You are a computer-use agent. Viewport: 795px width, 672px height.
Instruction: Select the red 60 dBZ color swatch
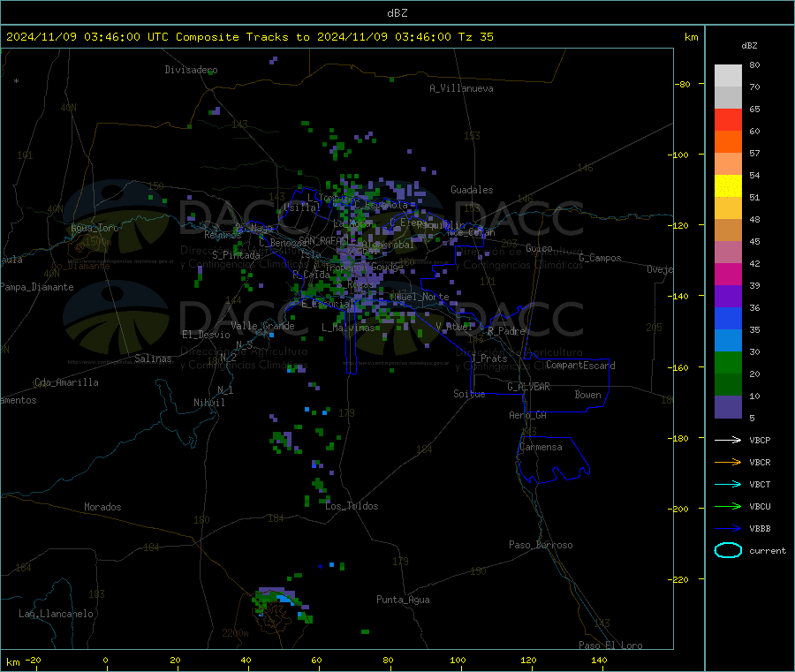728,119
